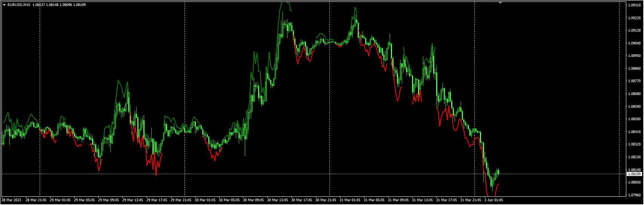Image resolution: width=644 pixels, height=205 pixels.
Task: Click the 31 Mar 05:45 time label
Action: pyautogui.click(x=374, y=200)
